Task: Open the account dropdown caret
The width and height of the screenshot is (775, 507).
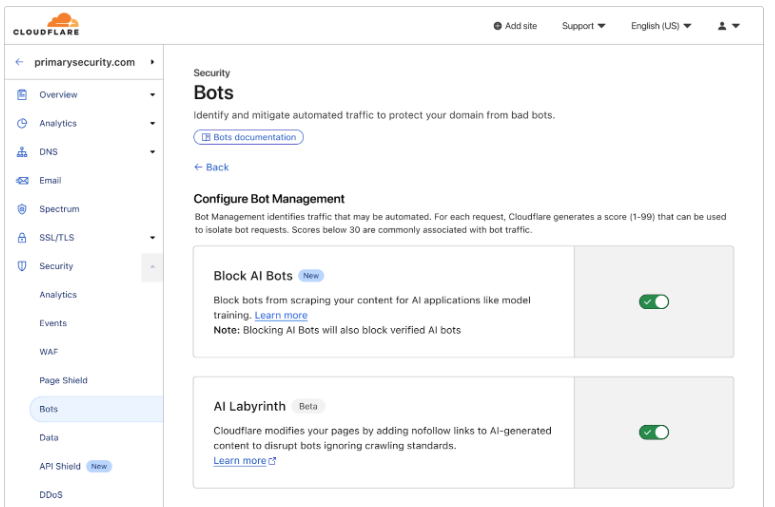Action: pos(736,26)
